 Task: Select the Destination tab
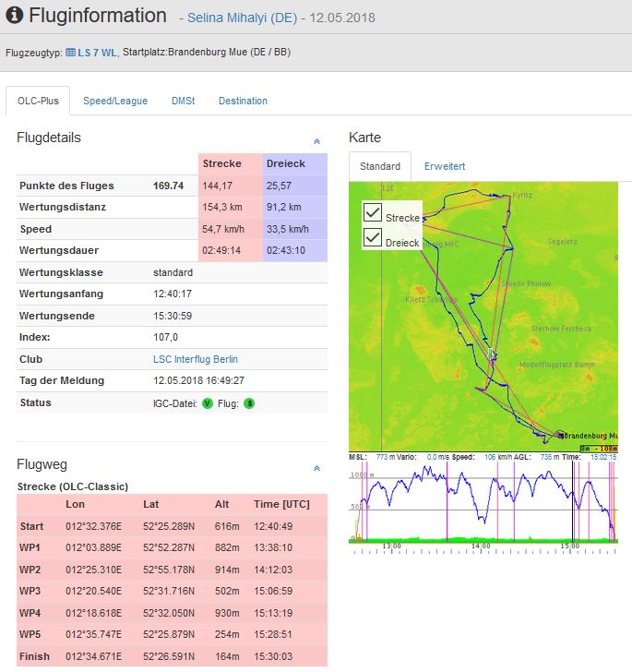point(243,101)
